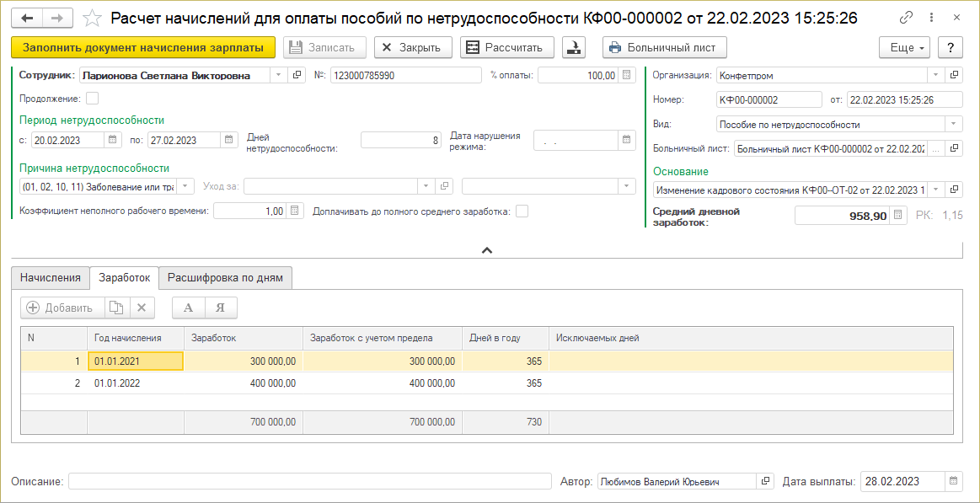Open calendar for disability period start date
Viewport: 980px width, 503px height.
[114, 141]
